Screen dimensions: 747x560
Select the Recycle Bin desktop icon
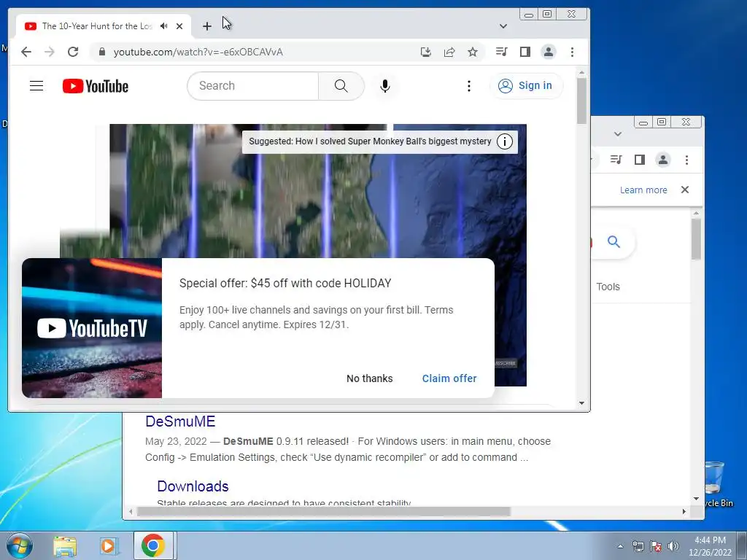point(717,484)
